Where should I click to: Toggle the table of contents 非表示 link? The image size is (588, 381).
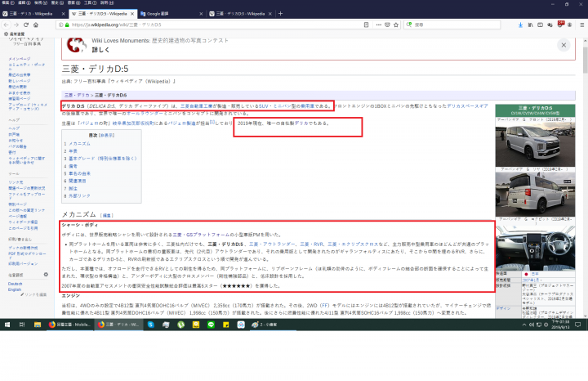pyautogui.click(x=106, y=135)
